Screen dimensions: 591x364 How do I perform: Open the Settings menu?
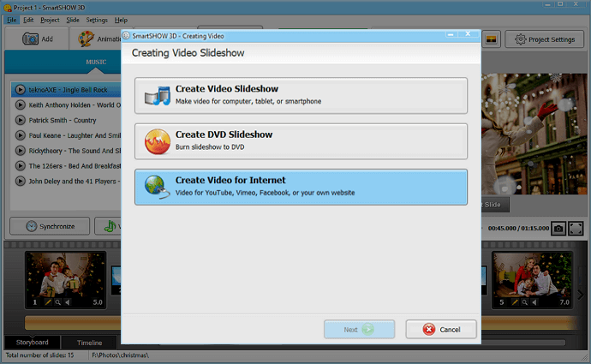pyautogui.click(x=97, y=20)
